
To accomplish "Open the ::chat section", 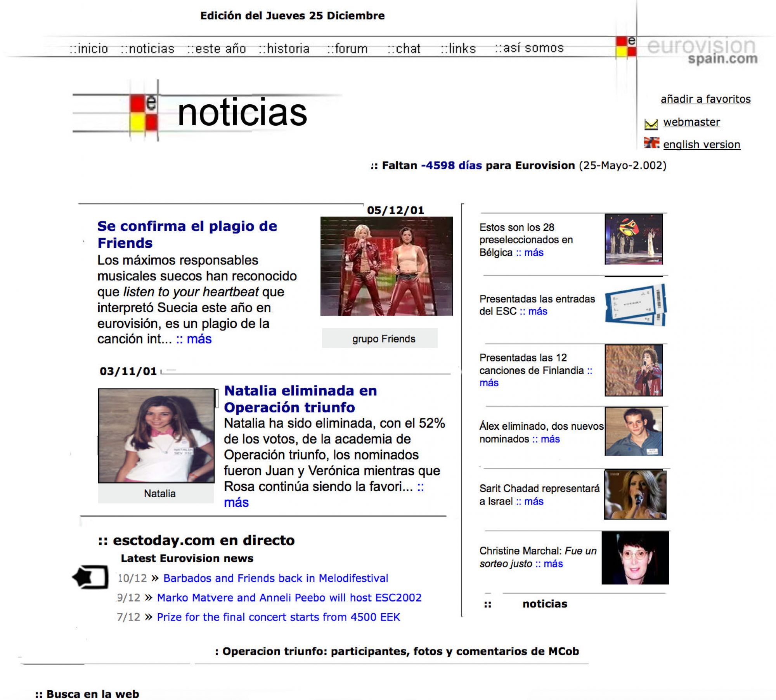I will (404, 49).
